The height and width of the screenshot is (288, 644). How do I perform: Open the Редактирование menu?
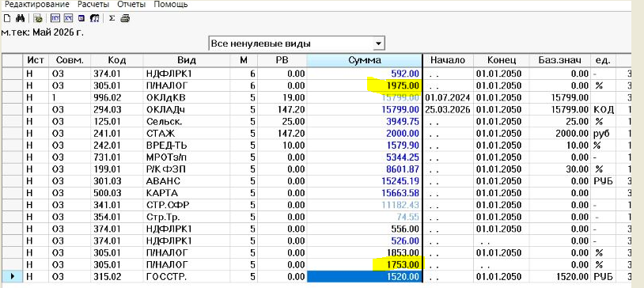[36, 5]
